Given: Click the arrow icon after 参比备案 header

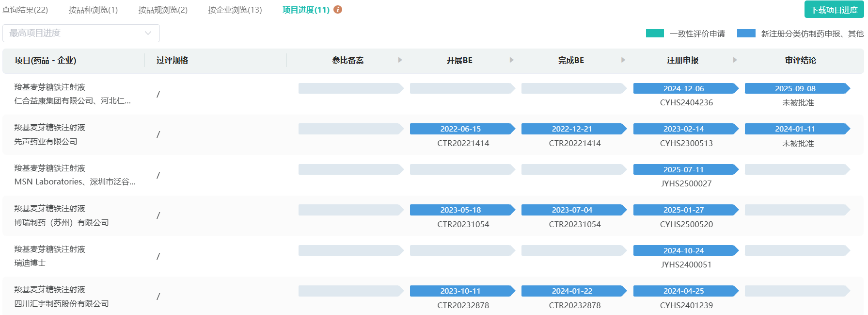Looking at the screenshot, I should (x=400, y=60).
